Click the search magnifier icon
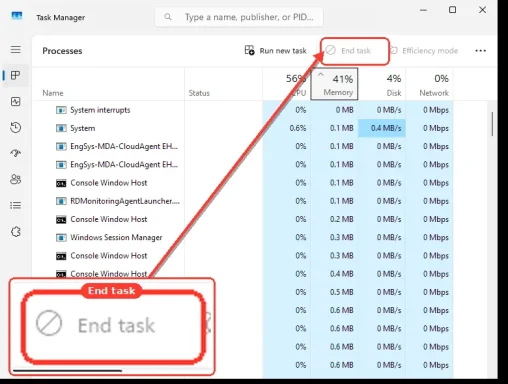The width and height of the screenshot is (508, 384). point(168,17)
